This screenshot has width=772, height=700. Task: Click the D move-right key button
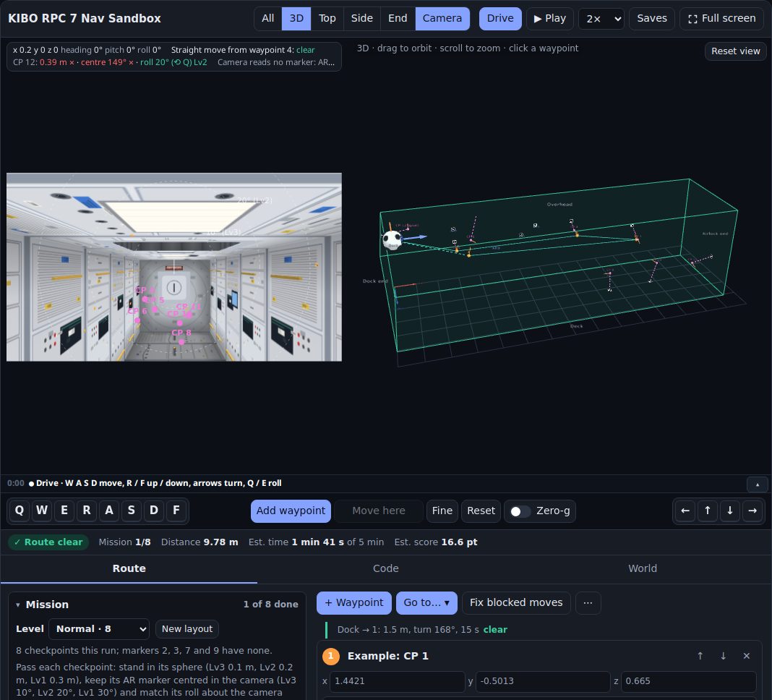click(154, 511)
